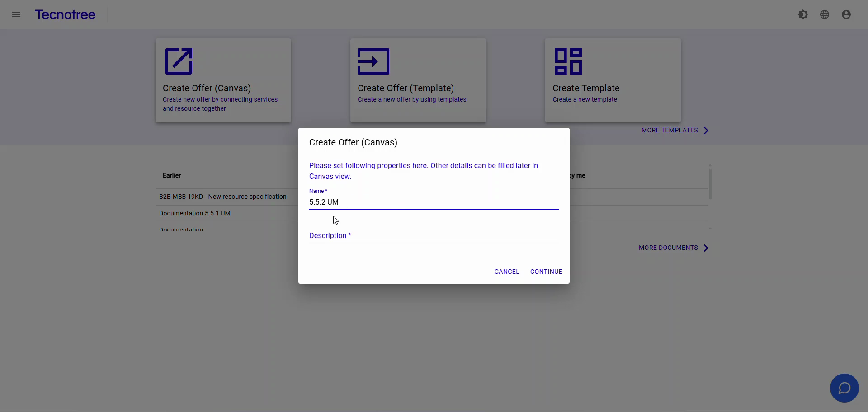Select the Create Template grid icon

tap(568, 61)
